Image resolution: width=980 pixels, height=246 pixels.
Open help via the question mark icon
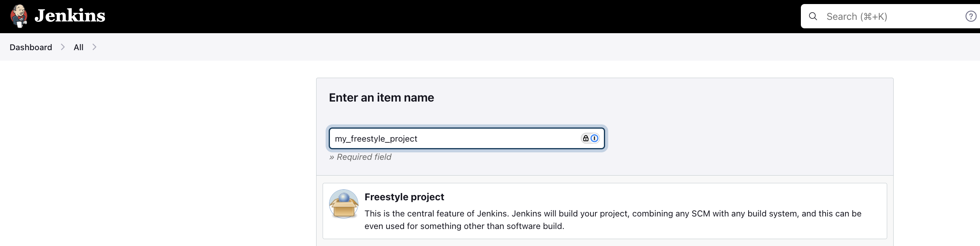970,16
